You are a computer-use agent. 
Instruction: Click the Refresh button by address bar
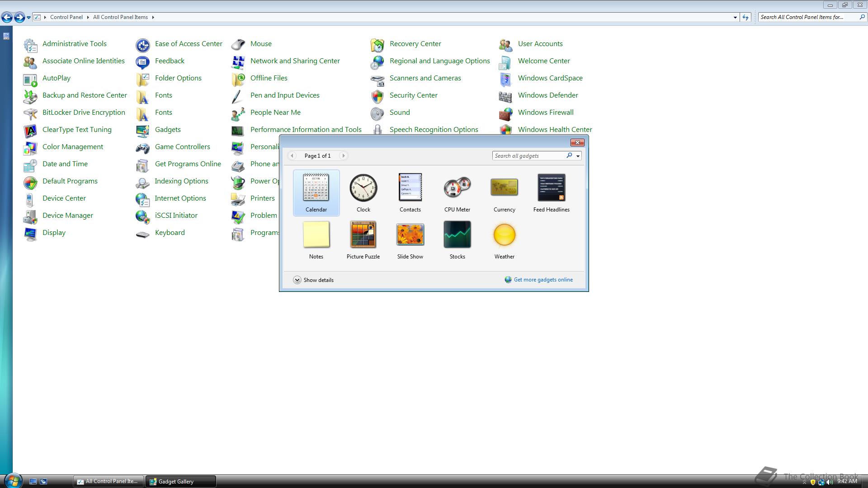(x=745, y=17)
